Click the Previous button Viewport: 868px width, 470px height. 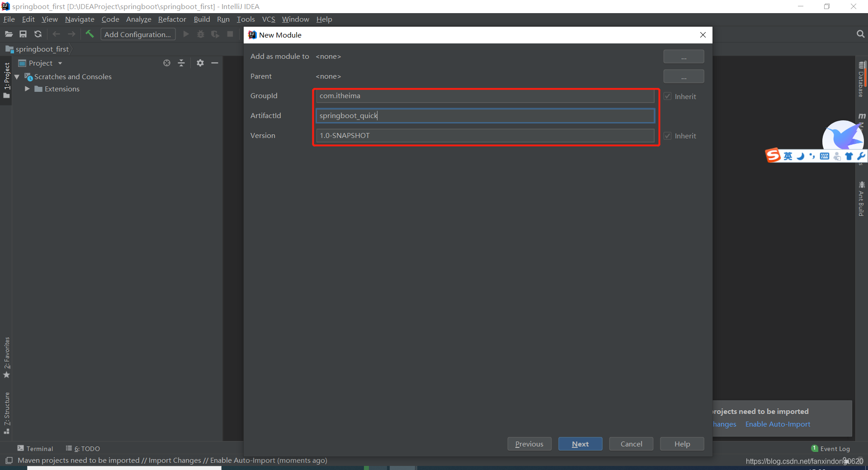click(529, 444)
